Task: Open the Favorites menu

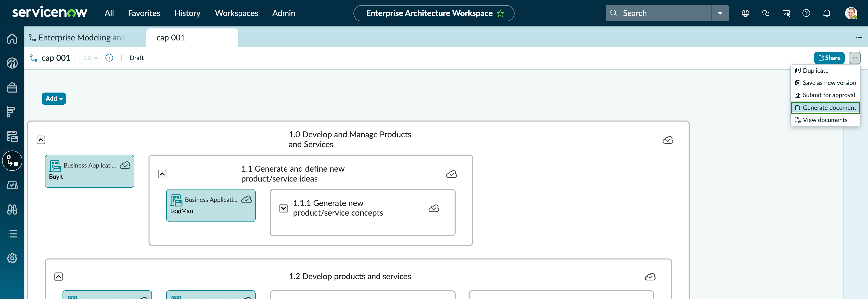Action: coord(144,13)
